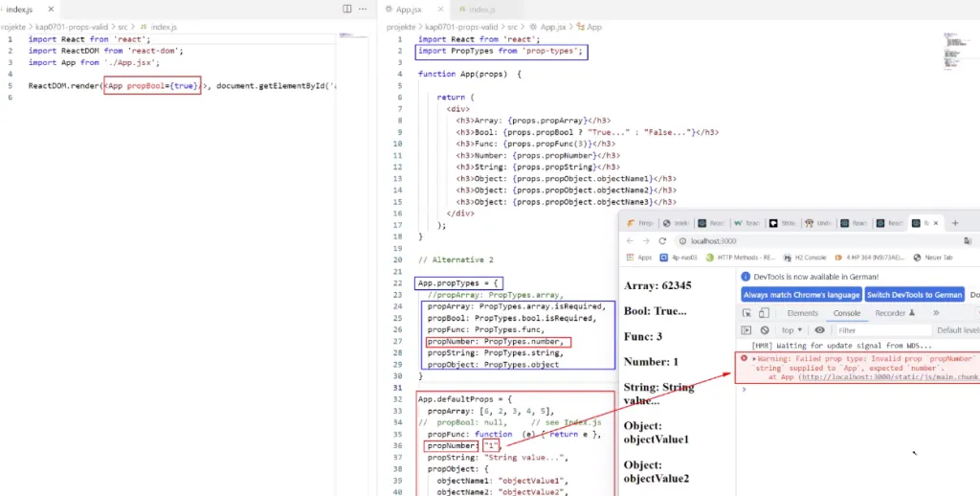Screen dimensions: 980x496
Task: Click line 2 import PropTypes statement
Action: [x=500, y=51]
